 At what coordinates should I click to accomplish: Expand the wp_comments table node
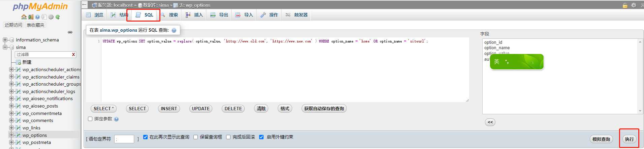click(11, 120)
